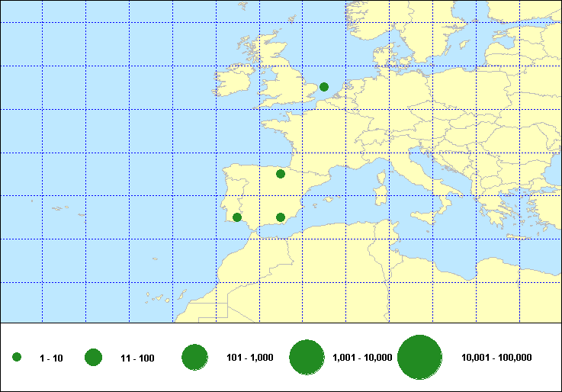The width and height of the screenshot is (562, 392).
Task: Select the "1,001 - 10,000" legend text
Action: 362,358
